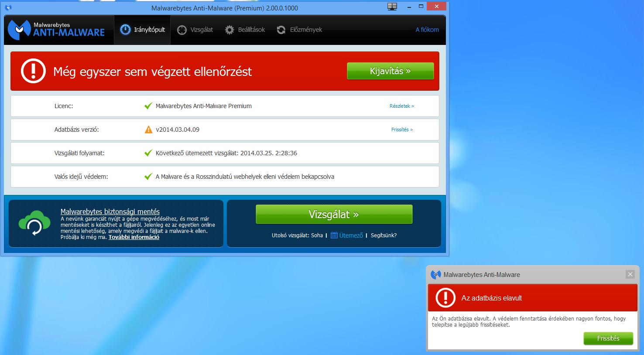This screenshot has width=644, height=355.
Task: Click exclamation icon in Az adatbázis elavult banner
Action: 445,298
